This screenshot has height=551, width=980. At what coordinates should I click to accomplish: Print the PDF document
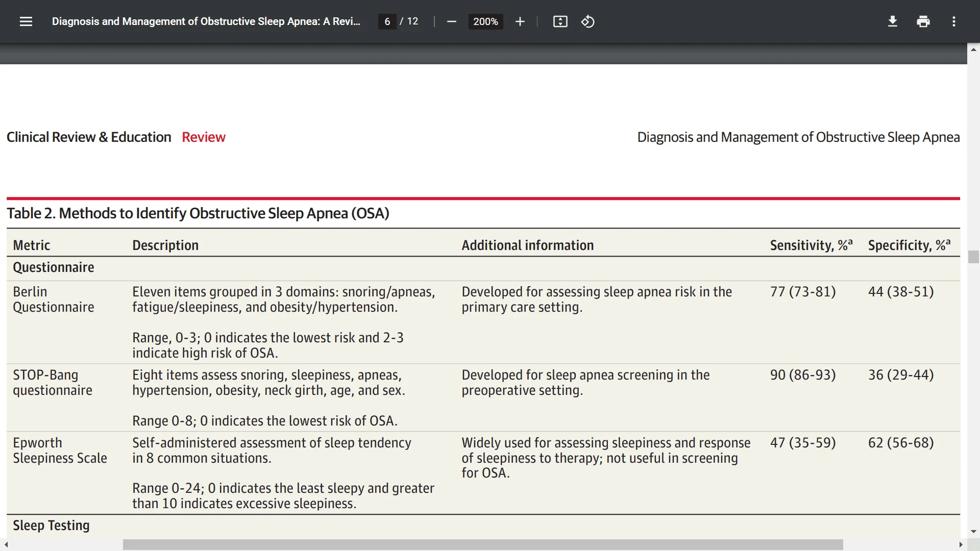click(923, 21)
